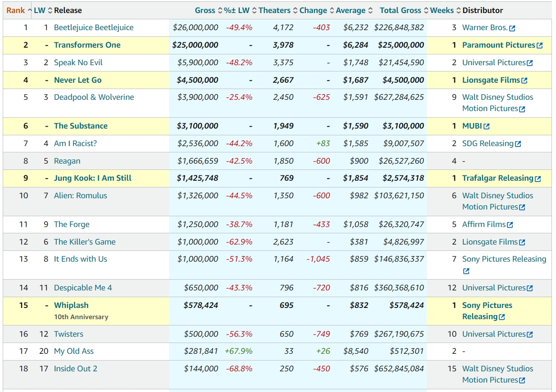Open Never Let Go release link
Image resolution: width=556 pixels, height=392 pixels.
(x=78, y=80)
